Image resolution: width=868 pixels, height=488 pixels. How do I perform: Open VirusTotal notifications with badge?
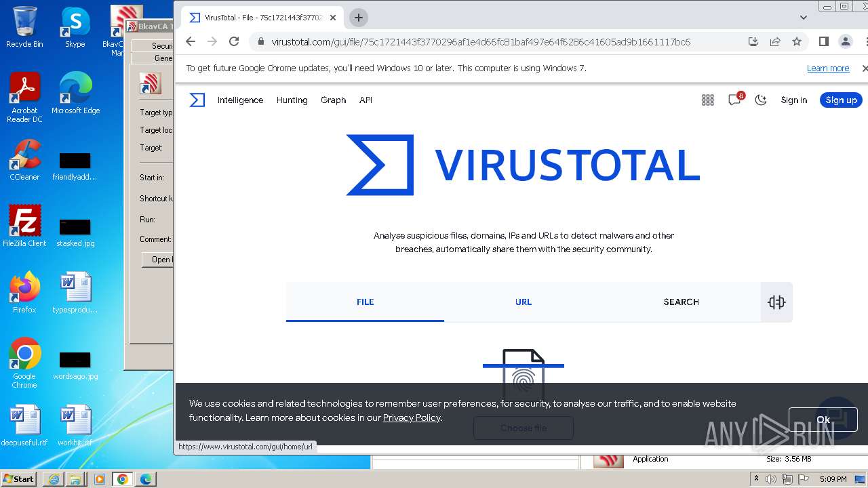[735, 99]
